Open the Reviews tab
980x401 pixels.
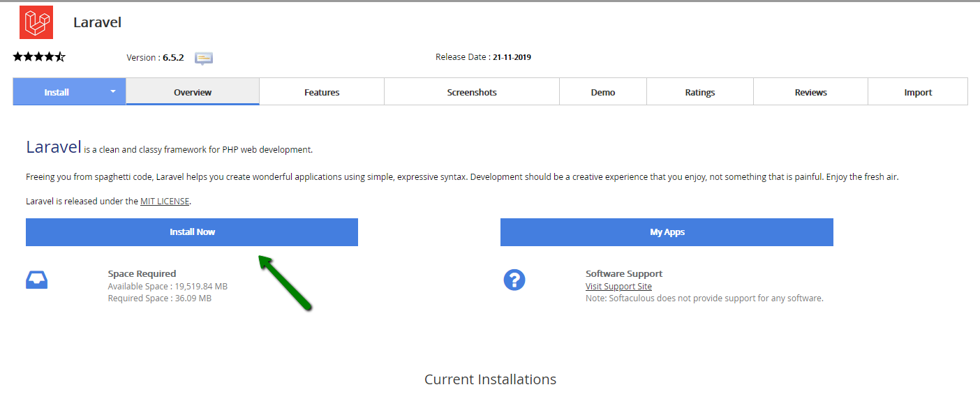coord(810,92)
